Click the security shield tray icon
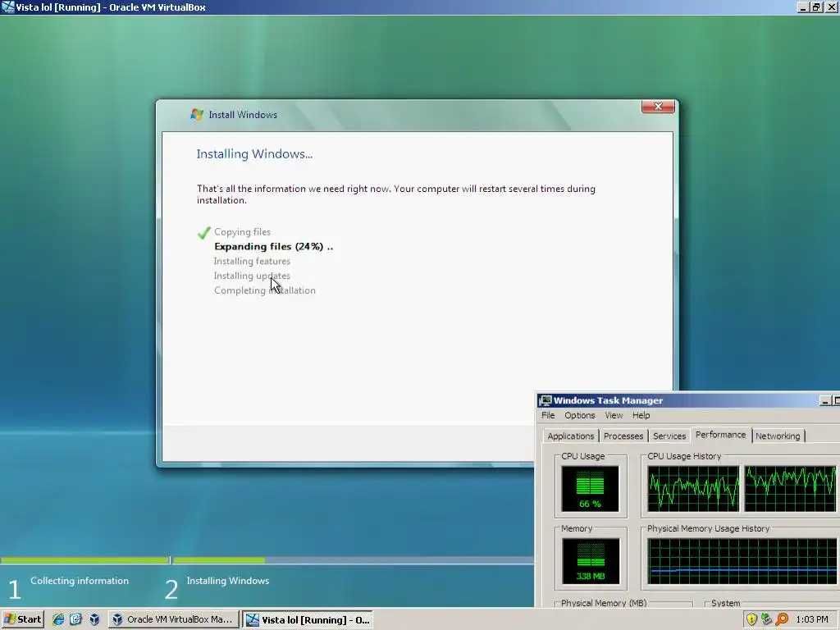 tap(751, 619)
